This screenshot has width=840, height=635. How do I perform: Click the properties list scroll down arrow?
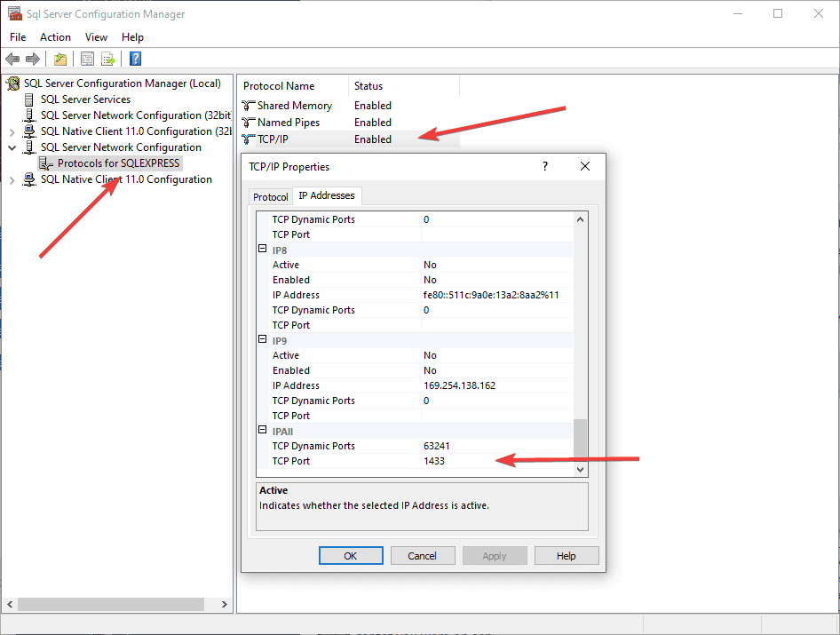click(x=580, y=469)
